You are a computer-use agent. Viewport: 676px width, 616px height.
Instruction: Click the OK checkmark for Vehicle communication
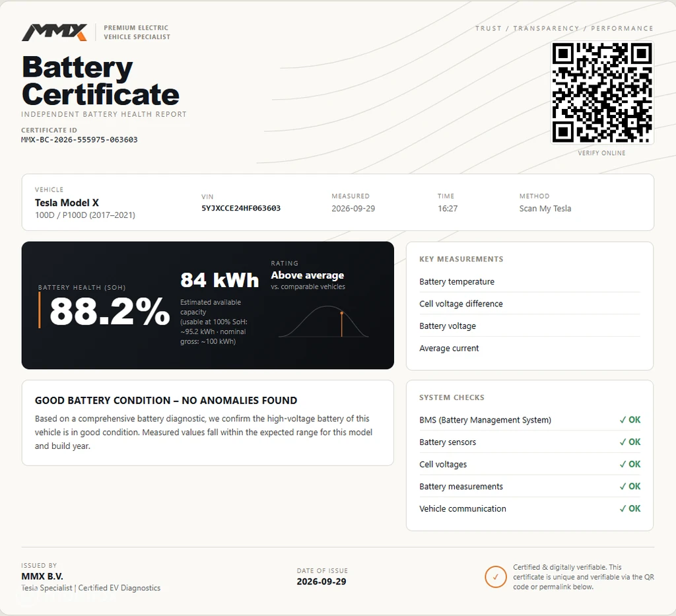[630, 508]
